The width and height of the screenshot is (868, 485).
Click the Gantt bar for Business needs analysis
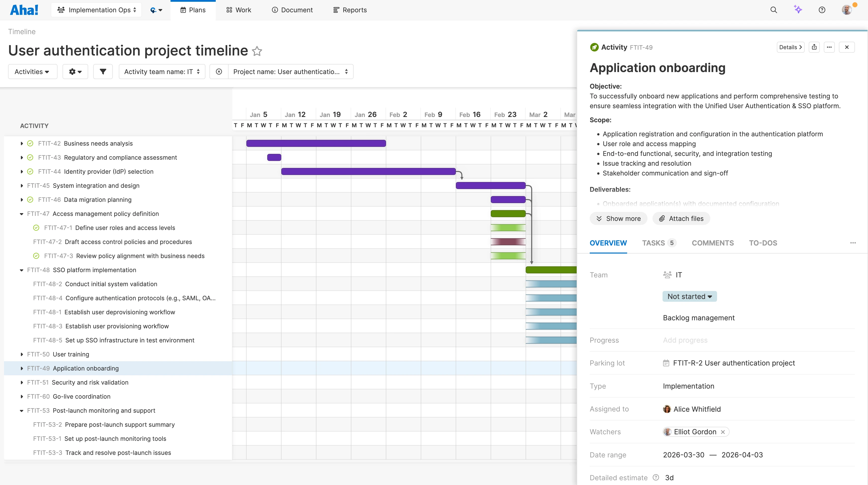pyautogui.click(x=316, y=143)
